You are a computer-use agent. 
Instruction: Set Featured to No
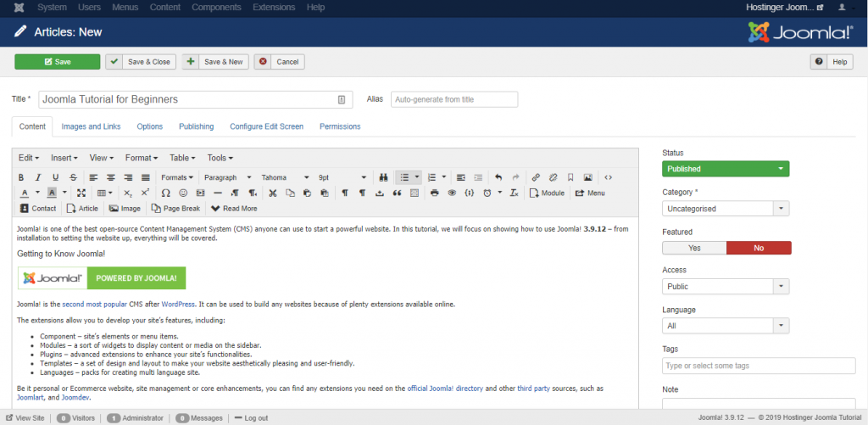point(759,248)
